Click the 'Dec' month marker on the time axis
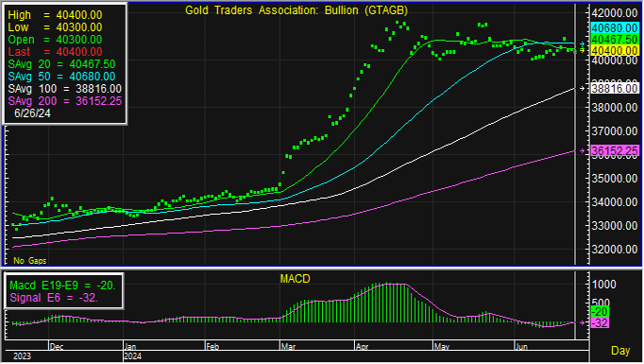The image size is (644, 364). 57,347
